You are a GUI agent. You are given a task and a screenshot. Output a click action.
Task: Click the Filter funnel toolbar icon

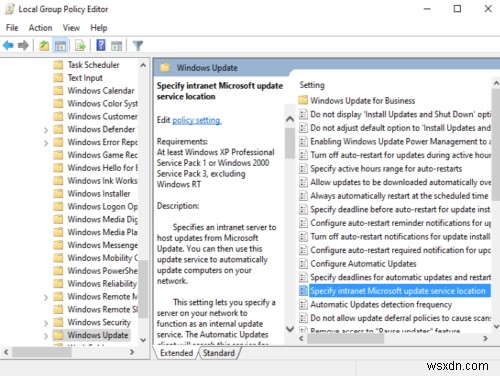(x=138, y=45)
